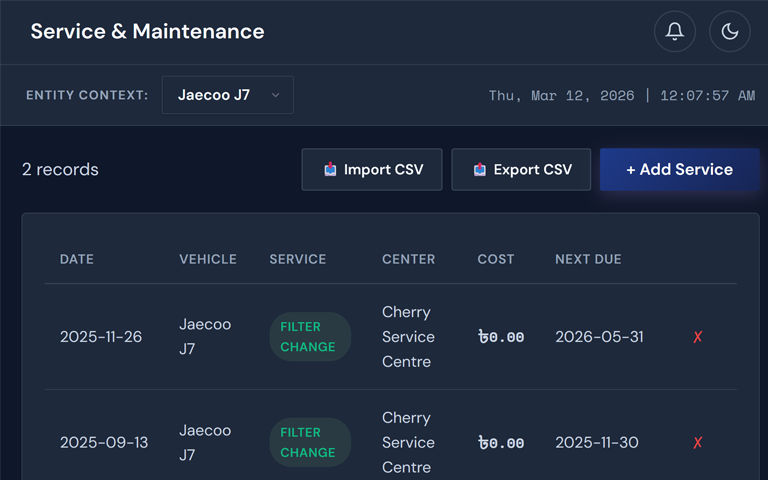This screenshot has height=480, width=768.
Task: Click next due date 2025-11-30
Action: (597, 443)
